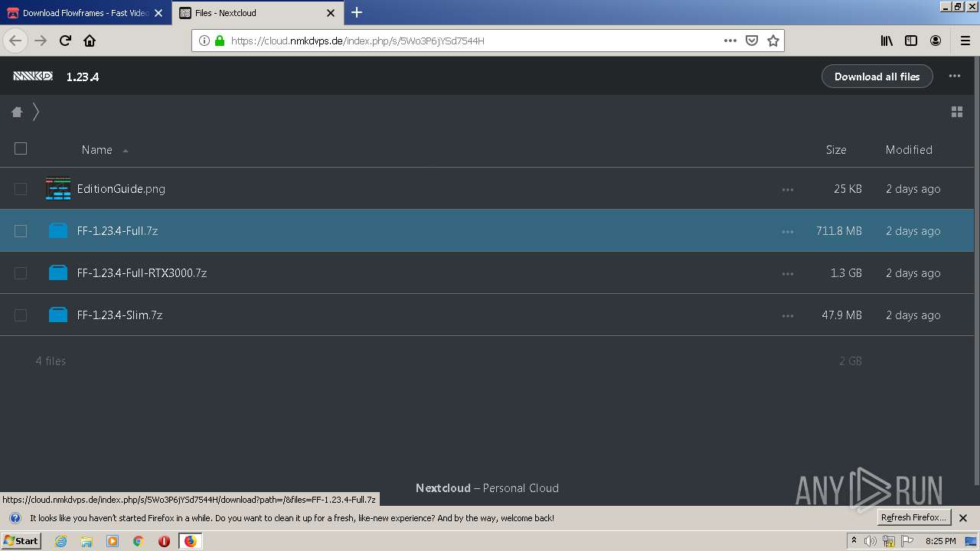The image size is (980, 551).
Task: Download FF-1.23.4-Full.7z via its name
Action: pyautogui.click(x=117, y=231)
